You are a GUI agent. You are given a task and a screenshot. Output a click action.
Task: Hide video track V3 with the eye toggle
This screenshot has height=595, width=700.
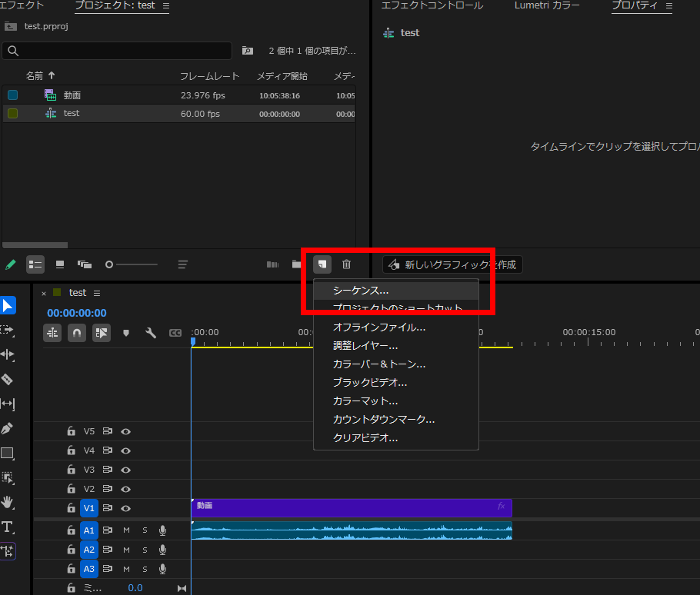click(x=126, y=469)
